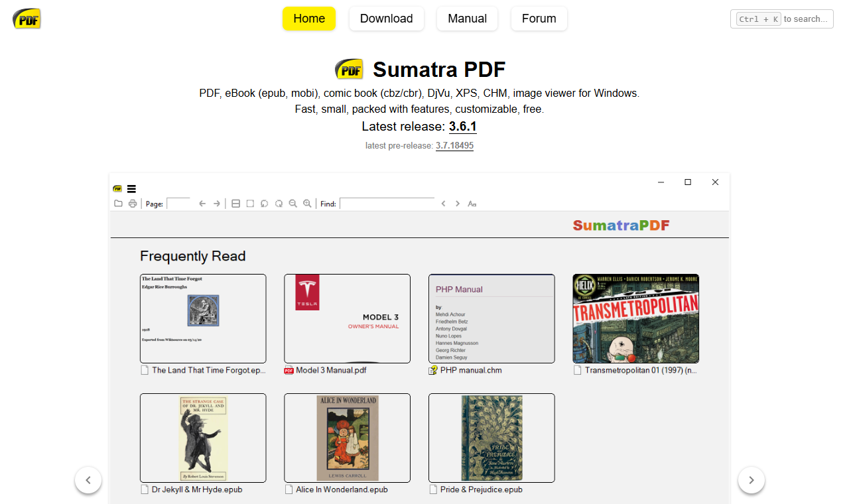Click the next page arrow icon
The height and width of the screenshot is (504, 849).
coord(217,204)
